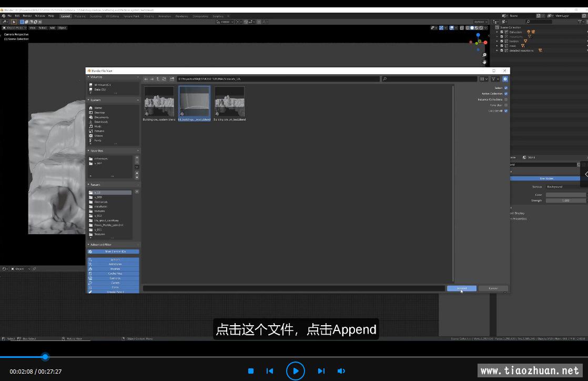
Task: Switch to the Layout workspace tab
Action: (x=66, y=16)
